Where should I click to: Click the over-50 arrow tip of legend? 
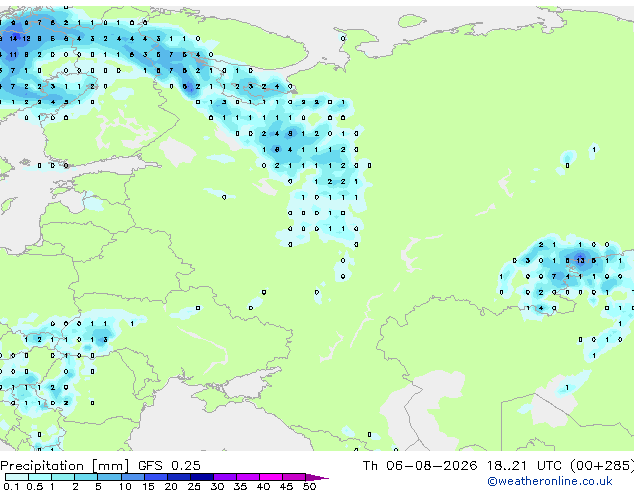(317, 477)
